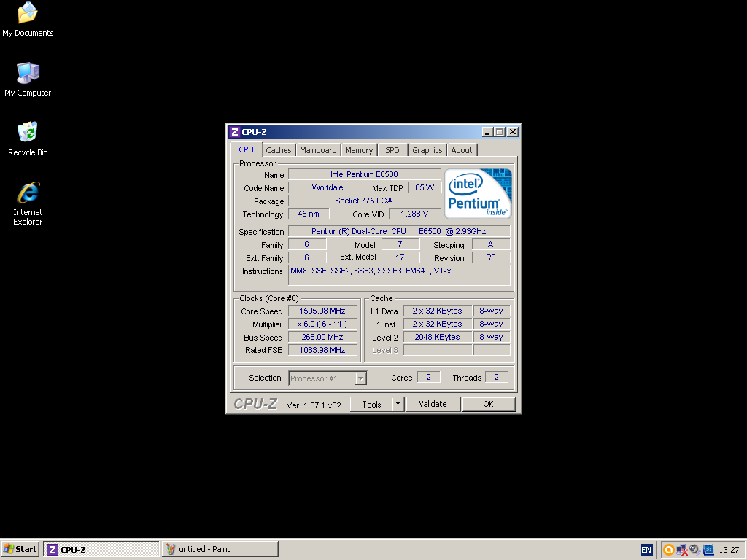Image resolution: width=747 pixels, height=560 pixels.
Task: Switch to untitled - Paint taskbar button
Action: coord(220,549)
